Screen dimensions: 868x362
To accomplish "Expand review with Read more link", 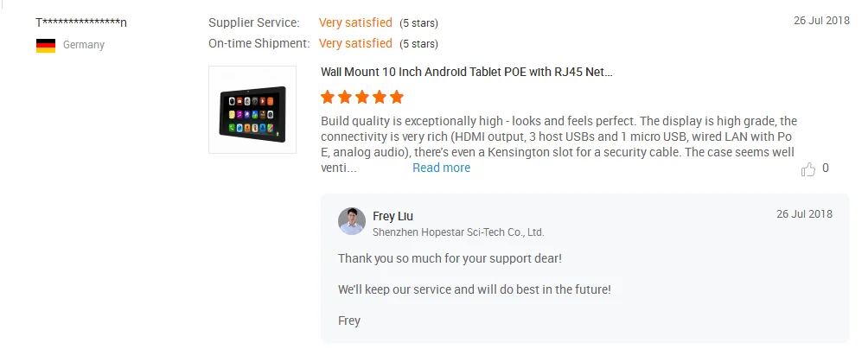I will point(441,168).
